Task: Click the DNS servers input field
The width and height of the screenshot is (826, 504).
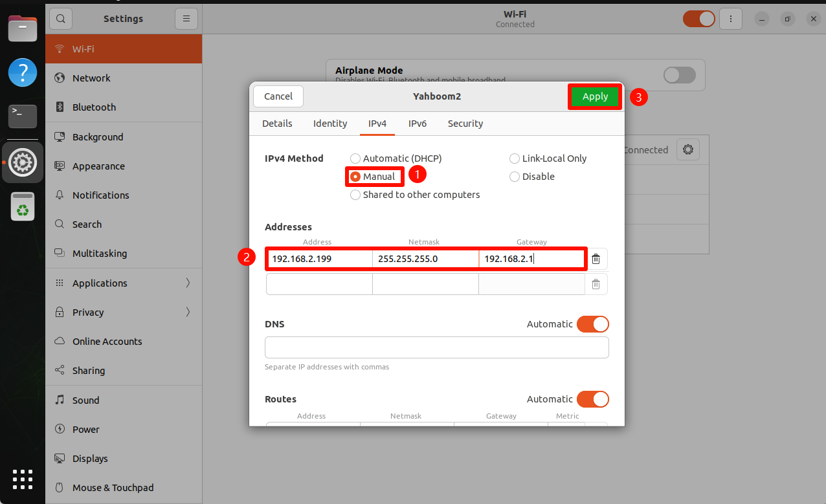Action: click(437, 347)
